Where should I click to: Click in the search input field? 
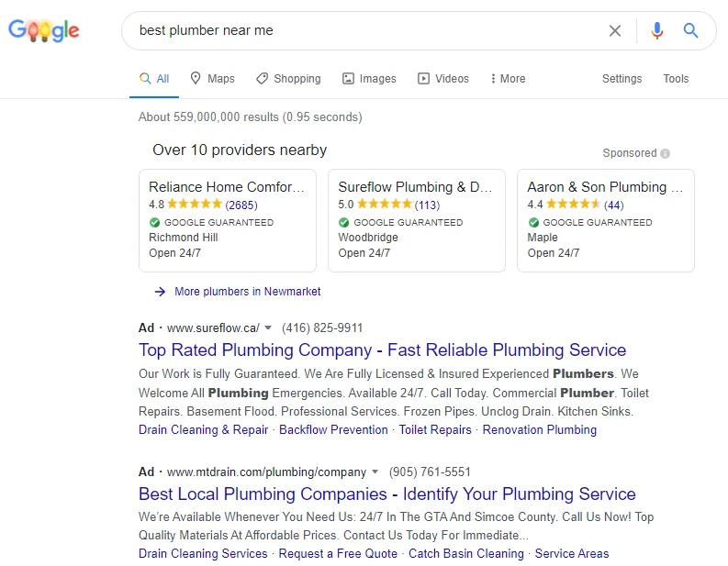pyautogui.click(x=367, y=31)
